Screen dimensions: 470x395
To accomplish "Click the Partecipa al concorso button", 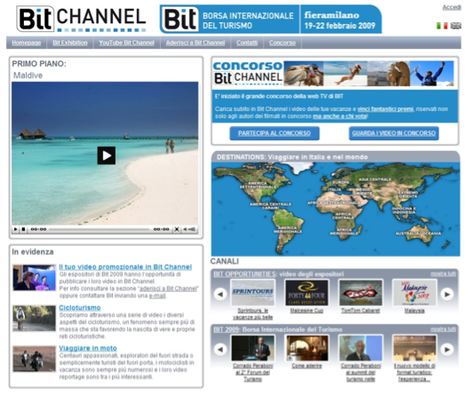I will tap(274, 133).
